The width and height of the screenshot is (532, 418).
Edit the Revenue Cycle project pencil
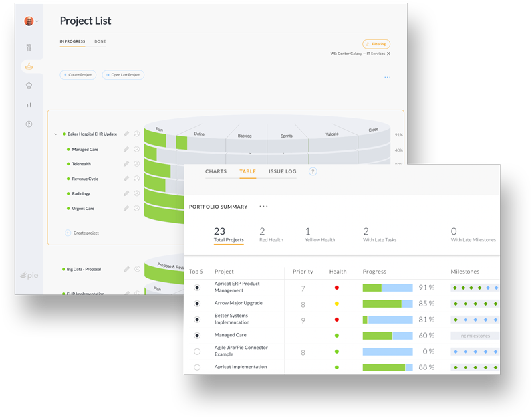click(126, 179)
